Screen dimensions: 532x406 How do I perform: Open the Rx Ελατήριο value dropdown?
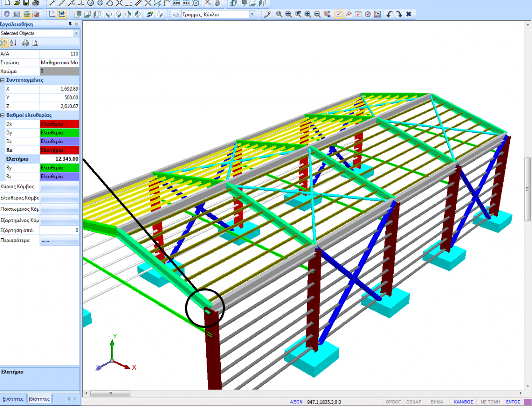pos(59,150)
